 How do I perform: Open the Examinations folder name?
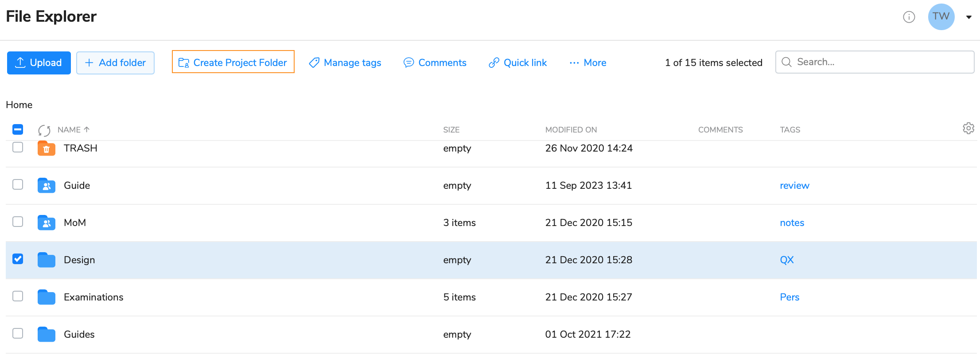pos(93,297)
